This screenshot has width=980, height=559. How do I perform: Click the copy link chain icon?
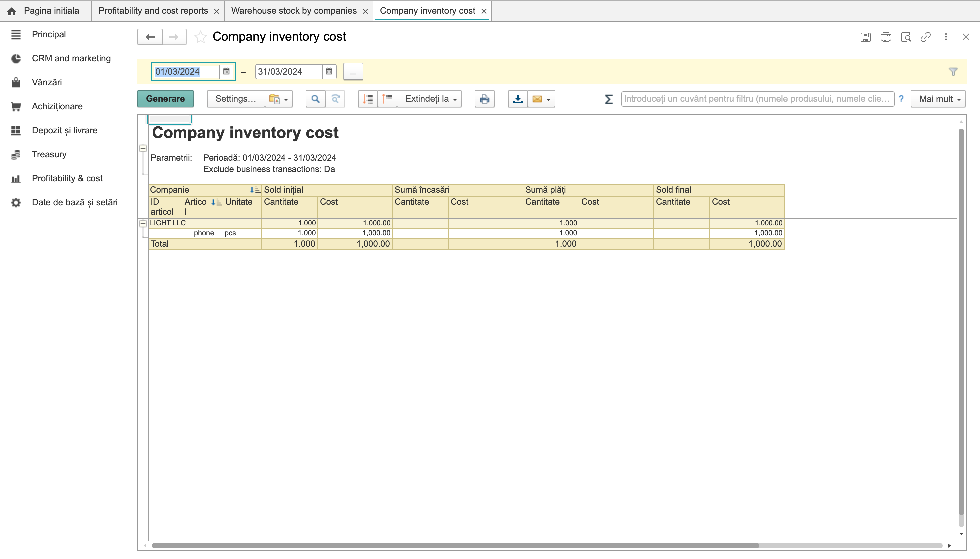point(926,37)
